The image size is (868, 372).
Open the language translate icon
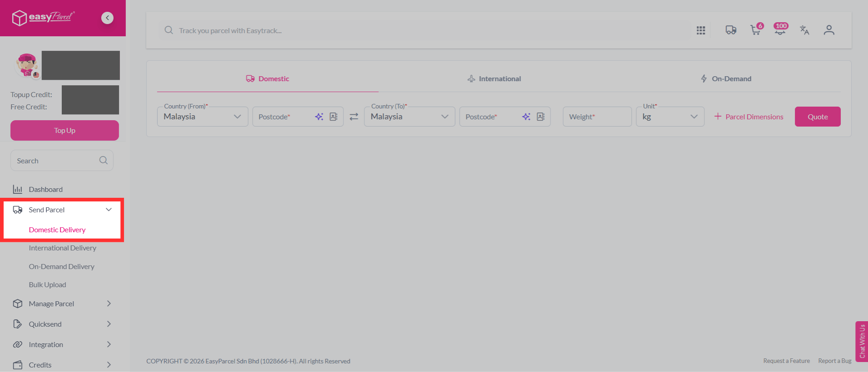coord(804,30)
